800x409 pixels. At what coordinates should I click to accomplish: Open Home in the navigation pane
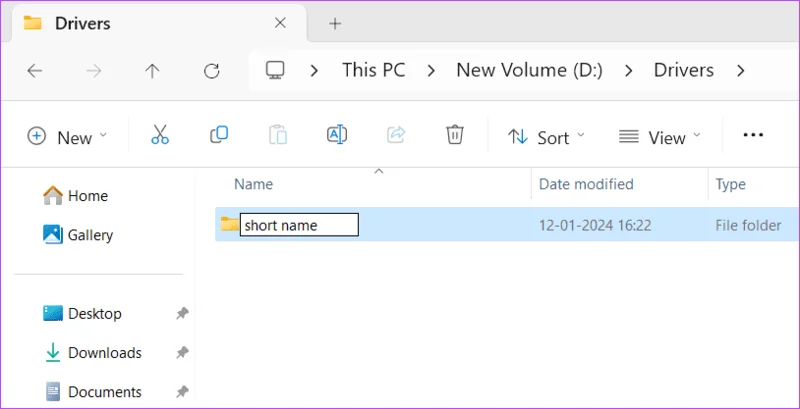click(x=88, y=196)
